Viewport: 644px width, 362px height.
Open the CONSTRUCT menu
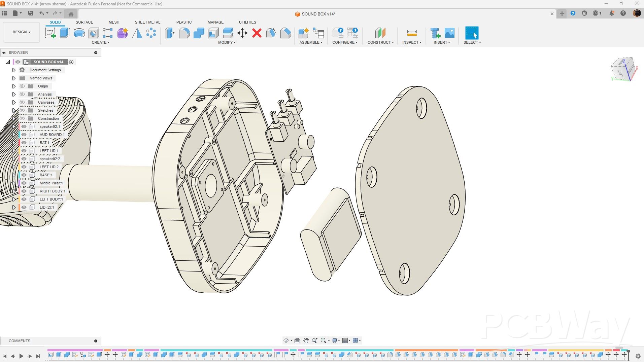click(380, 42)
